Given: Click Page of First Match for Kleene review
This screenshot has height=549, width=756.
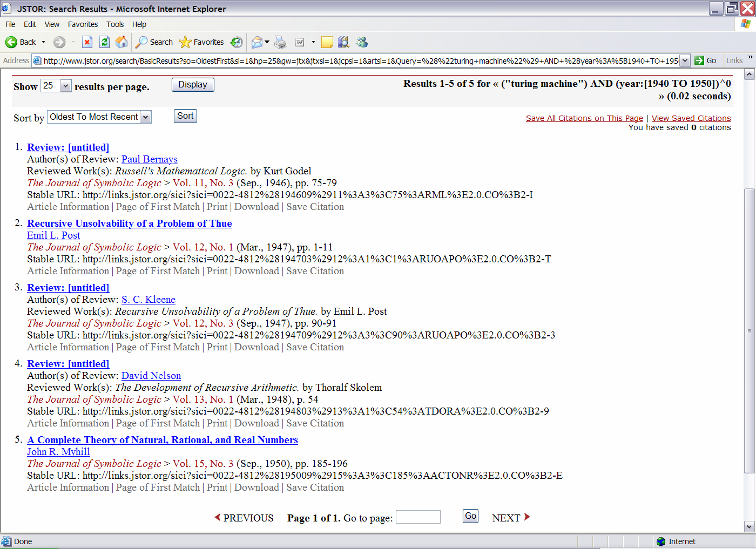Looking at the screenshot, I should click(x=158, y=347).
